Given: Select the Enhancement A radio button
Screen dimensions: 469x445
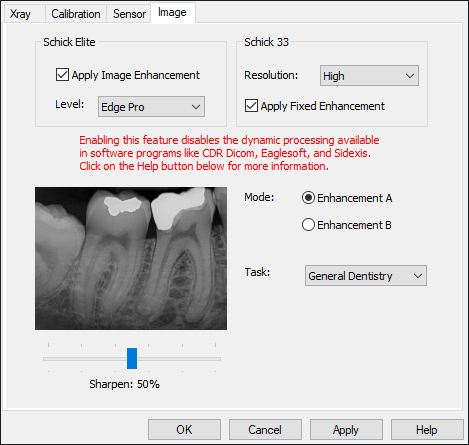Looking at the screenshot, I should point(308,198).
